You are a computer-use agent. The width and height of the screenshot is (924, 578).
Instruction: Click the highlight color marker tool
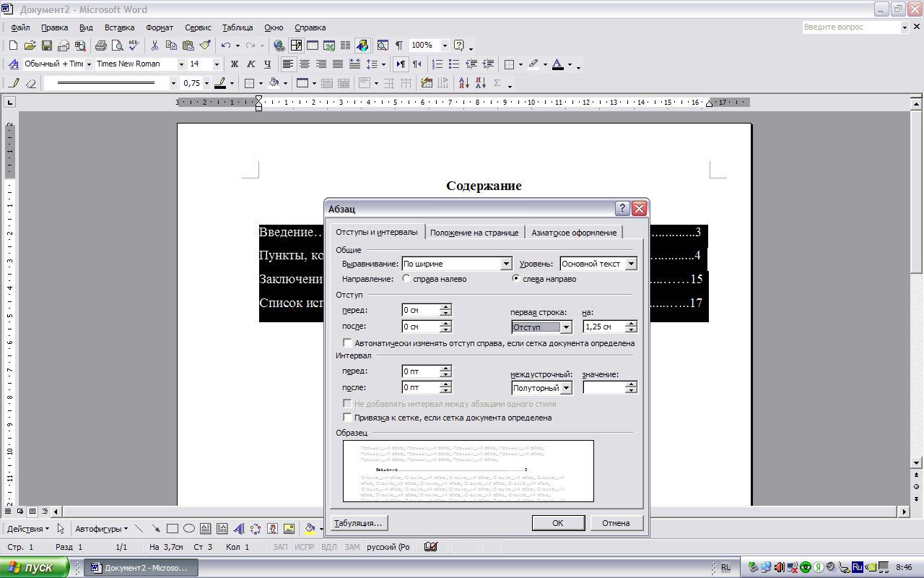pos(533,64)
